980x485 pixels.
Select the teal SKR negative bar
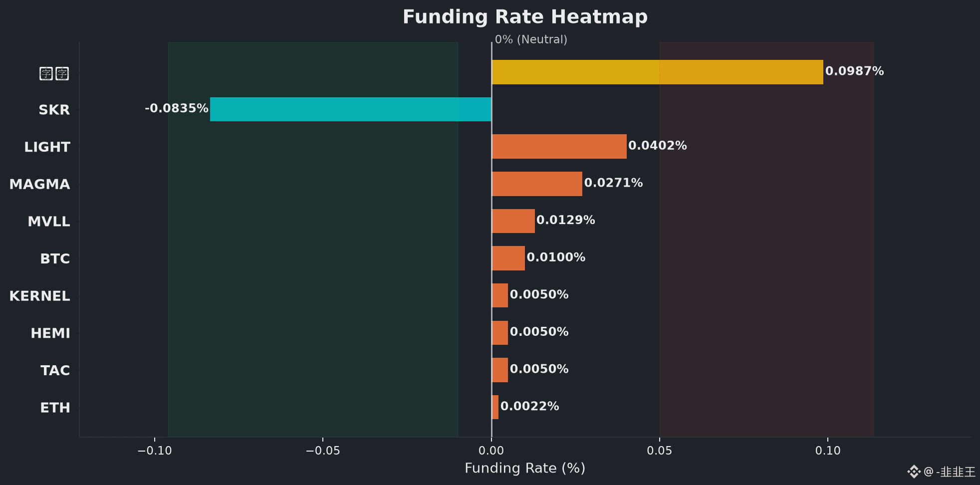pos(351,109)
